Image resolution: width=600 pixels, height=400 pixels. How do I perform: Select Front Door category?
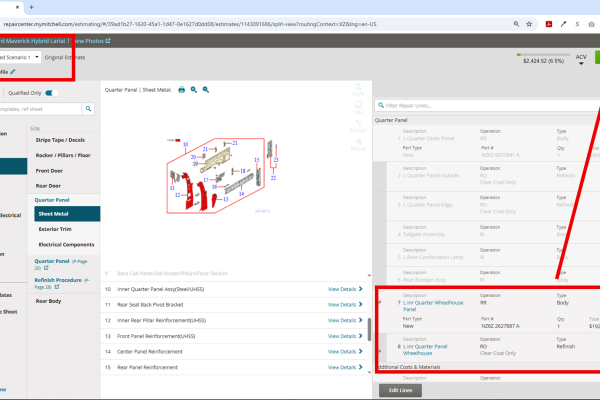click(x=49, y=171)
